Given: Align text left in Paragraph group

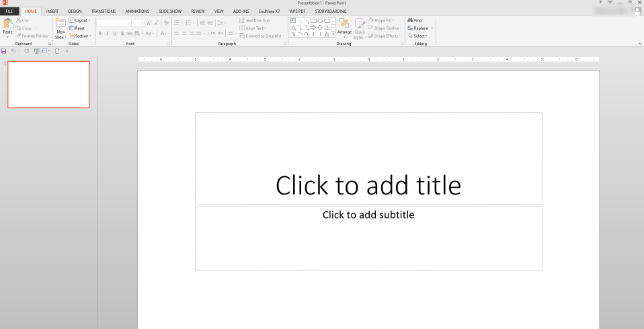Looking at the screenshot, I should click(x=177, y=34).
